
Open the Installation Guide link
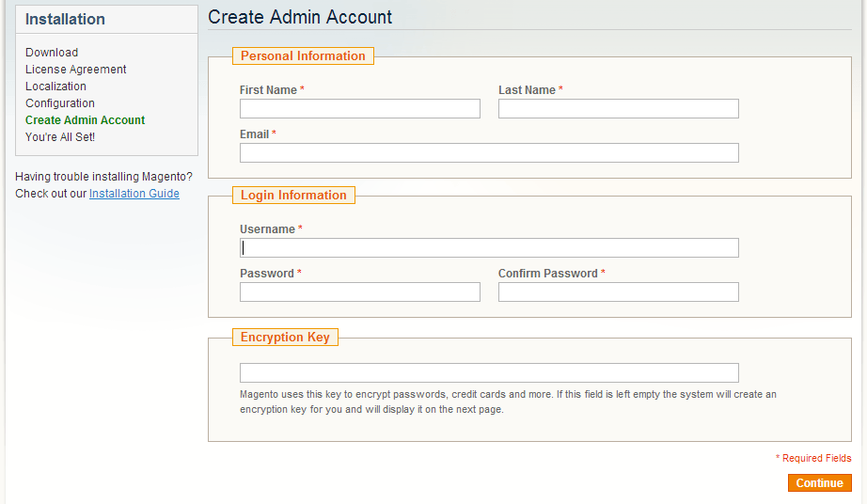[x=134, y=194]
